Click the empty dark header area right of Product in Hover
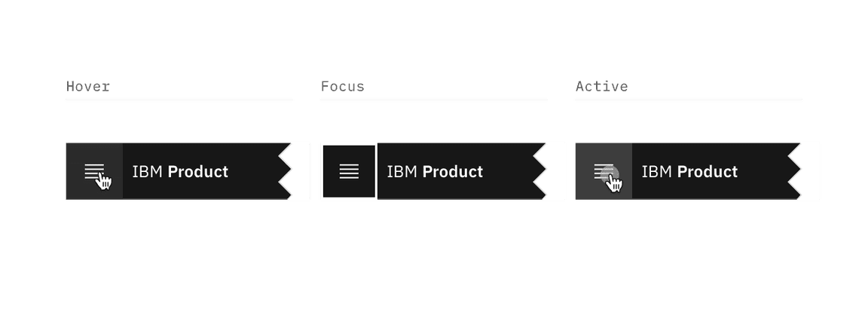Viewport: 868px width, 319px height. pos(255,172)
